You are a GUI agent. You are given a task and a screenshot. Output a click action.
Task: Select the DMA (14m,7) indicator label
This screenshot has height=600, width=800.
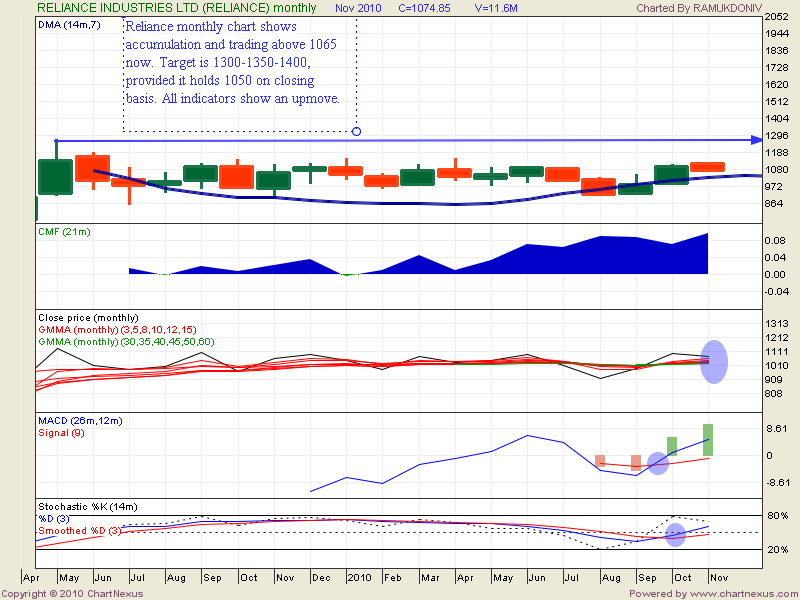pyautogui.click(x=69, y=24)
